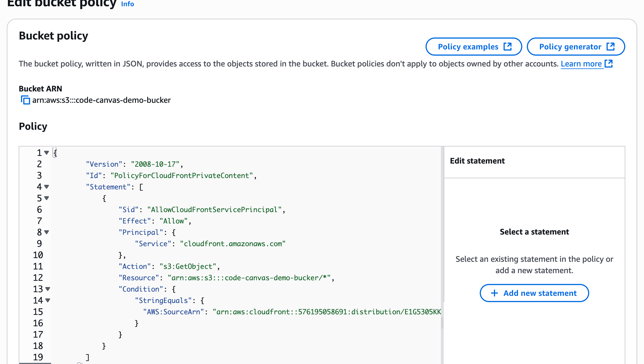The width and height of the screenshot is (644, 364).
Task: Collapse StringEquals block at line 14
Action: point(48,300)
